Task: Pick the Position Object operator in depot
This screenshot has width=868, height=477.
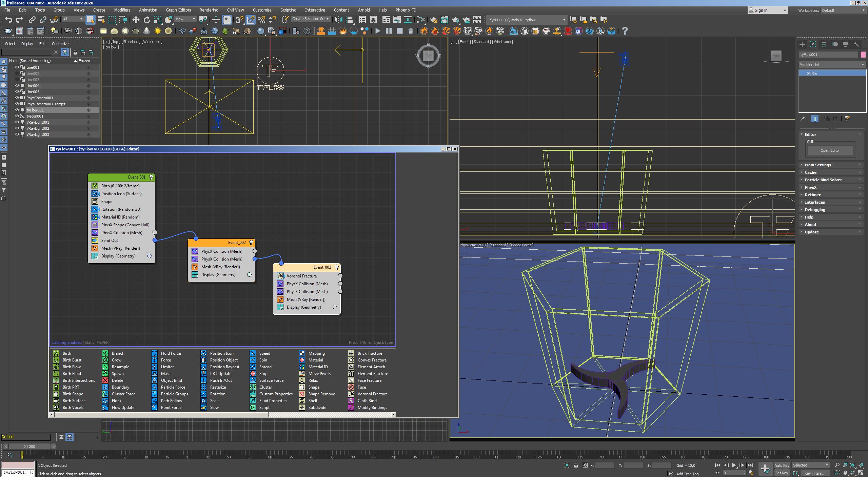Action: point(219,360)
